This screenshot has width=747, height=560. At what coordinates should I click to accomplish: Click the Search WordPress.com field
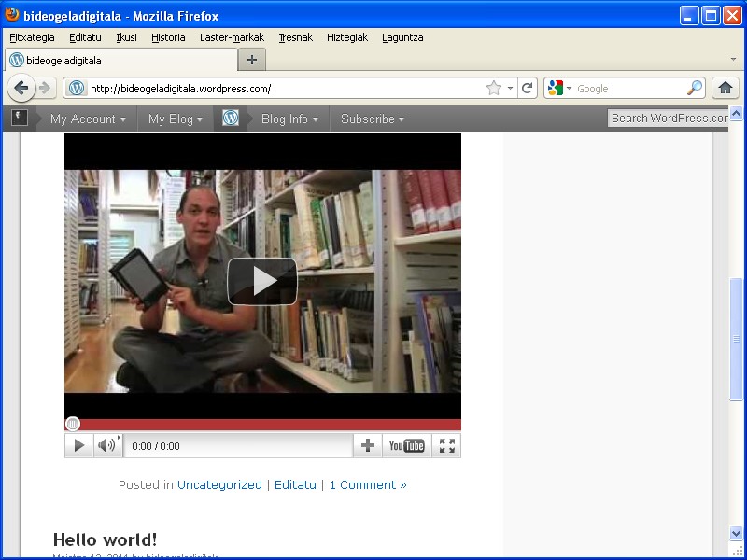[x=668, y=119]
